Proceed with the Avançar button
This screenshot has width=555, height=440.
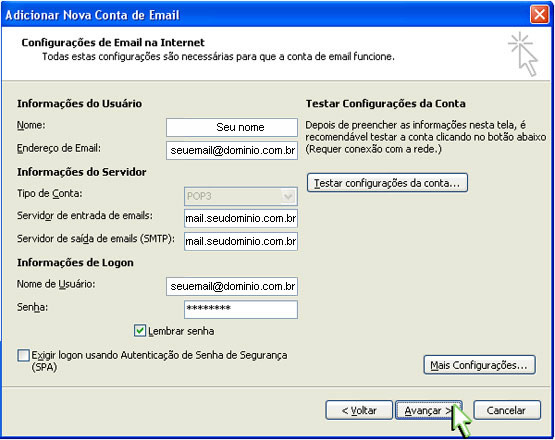click(428, 410)
